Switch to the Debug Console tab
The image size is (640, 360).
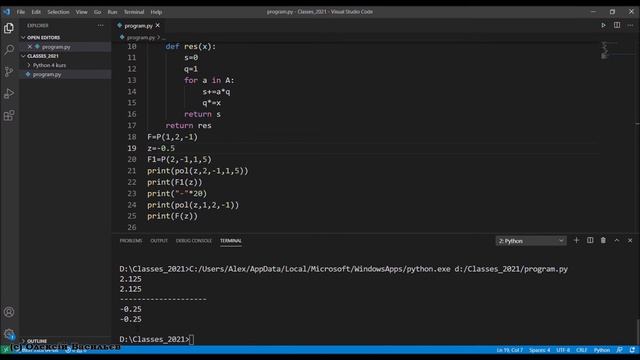193,241
